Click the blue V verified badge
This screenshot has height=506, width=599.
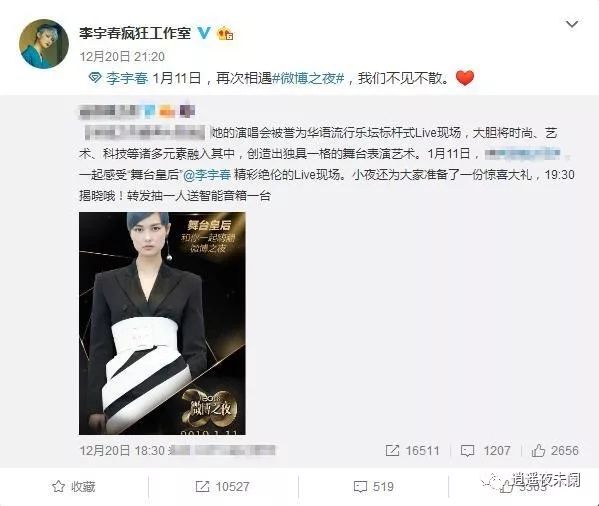(x=204, y=33)
